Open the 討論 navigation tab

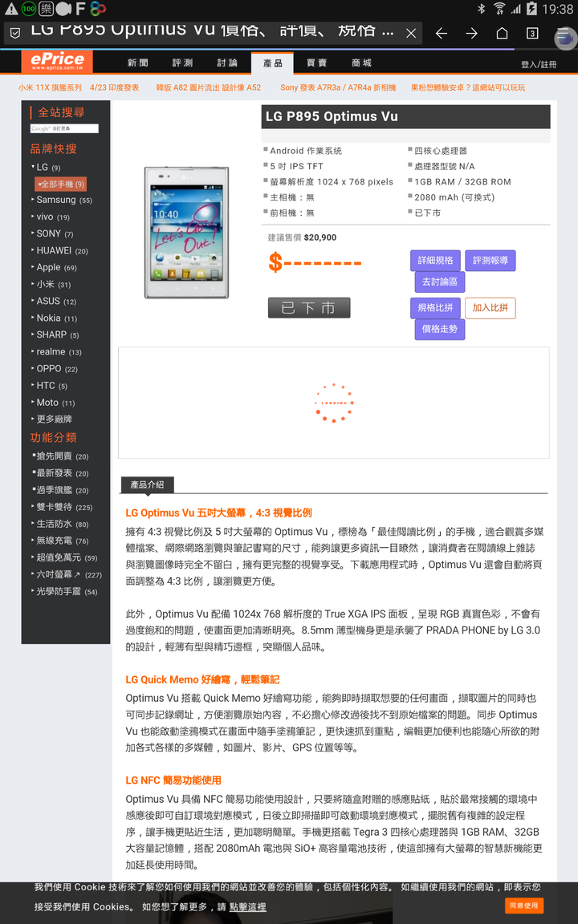227,63
